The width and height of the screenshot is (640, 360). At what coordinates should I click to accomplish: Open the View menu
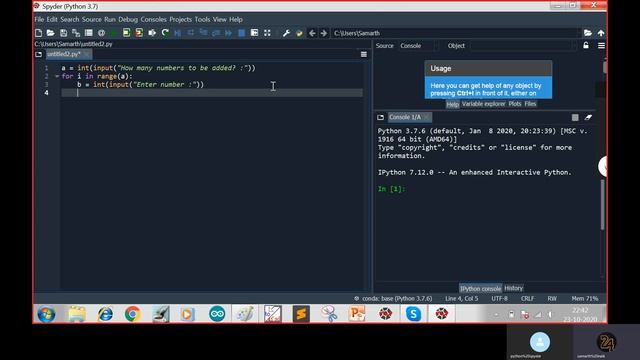(220, 19)
